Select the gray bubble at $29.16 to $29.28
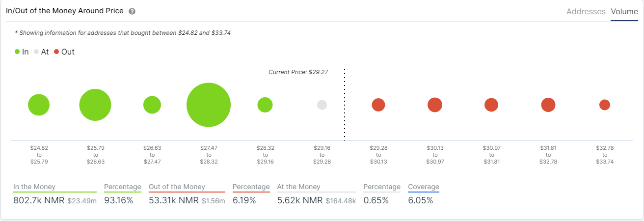Viewport: 644px width, 221px height. coord(322,105)
